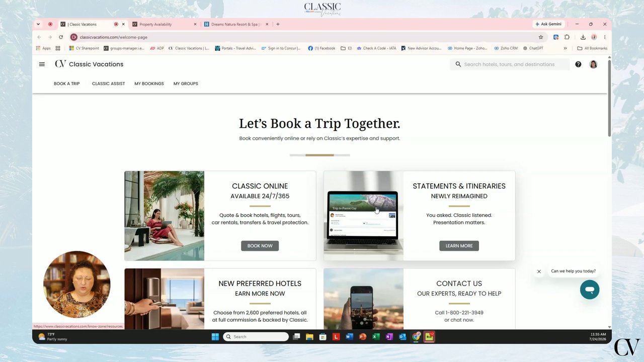644x362 pixels.
Task: Open PowerPoint from the taskbar
Action: point(362,337)
